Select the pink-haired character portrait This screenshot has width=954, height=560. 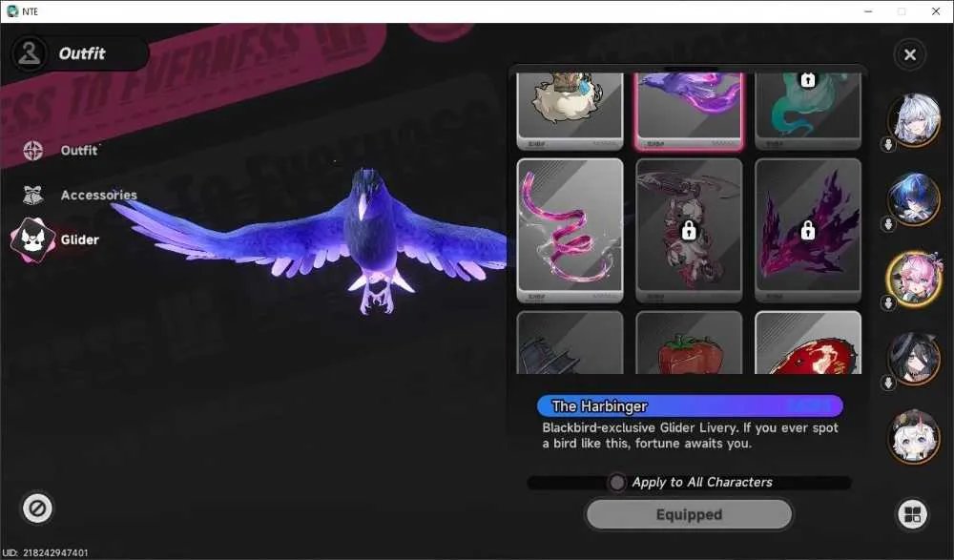point(914,278)
